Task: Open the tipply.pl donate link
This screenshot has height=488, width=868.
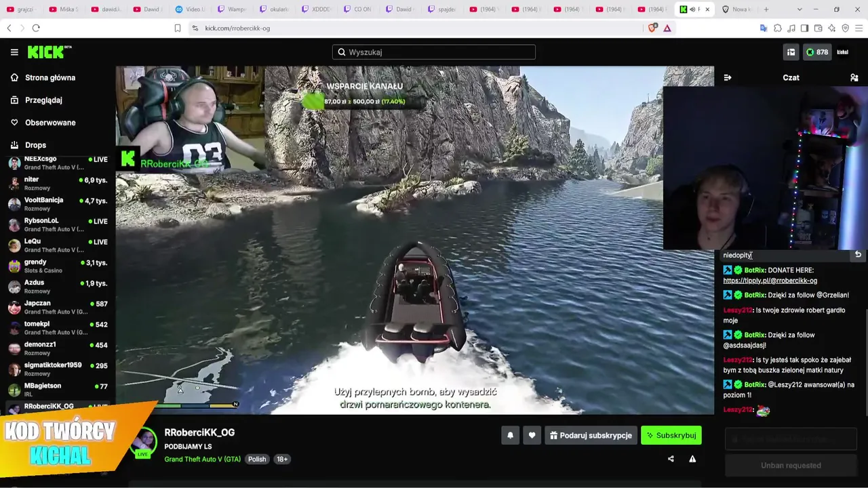Action: click(770, 281)
